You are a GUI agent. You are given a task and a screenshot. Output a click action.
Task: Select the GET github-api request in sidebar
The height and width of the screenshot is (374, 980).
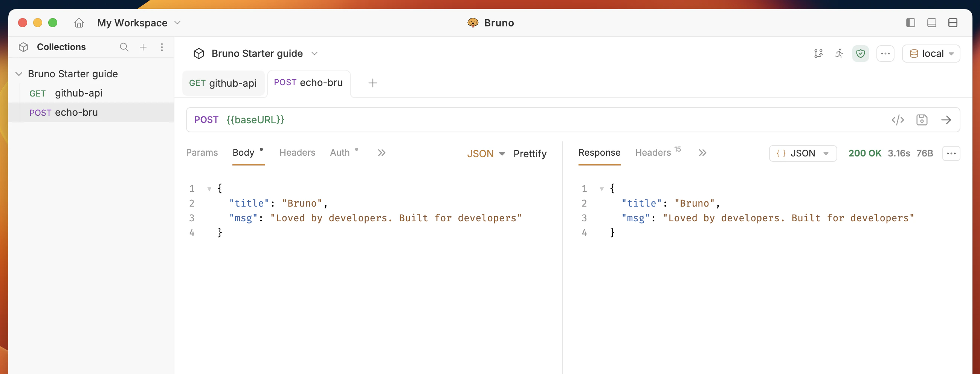coord(91,93)
